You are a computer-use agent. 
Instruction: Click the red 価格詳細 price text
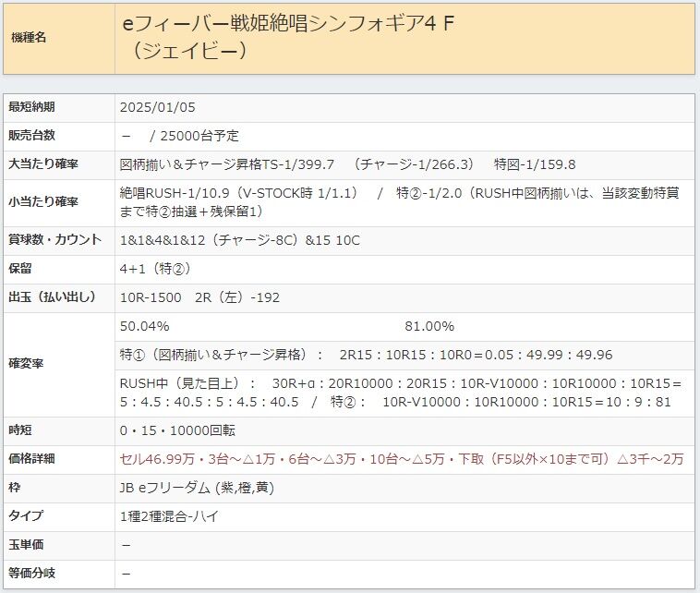[x=402, y=459]
